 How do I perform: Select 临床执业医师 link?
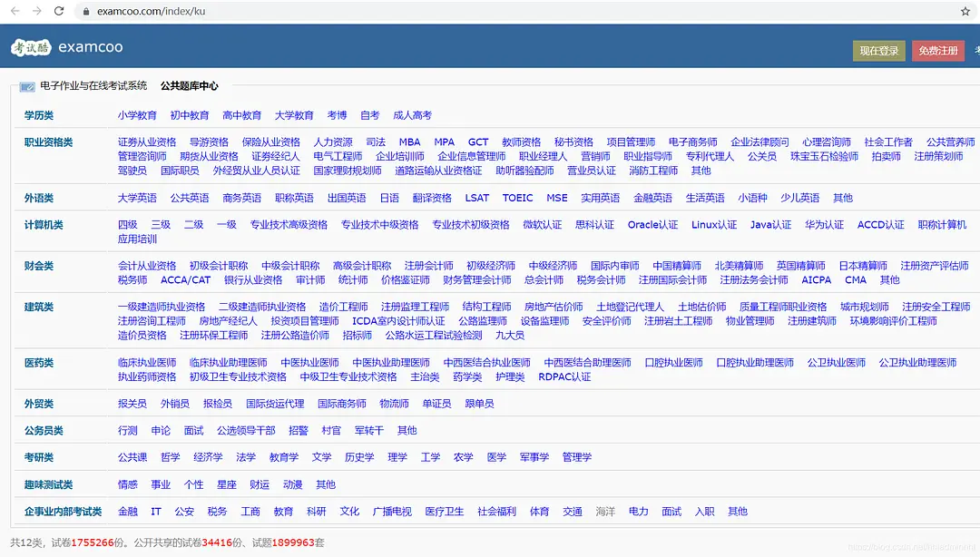click(x=147, y=363)
